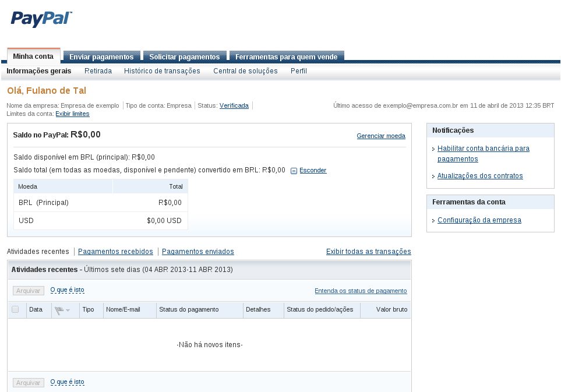Click Exibir limites link
Screen dimensions: 561x392
coord(72,114)
